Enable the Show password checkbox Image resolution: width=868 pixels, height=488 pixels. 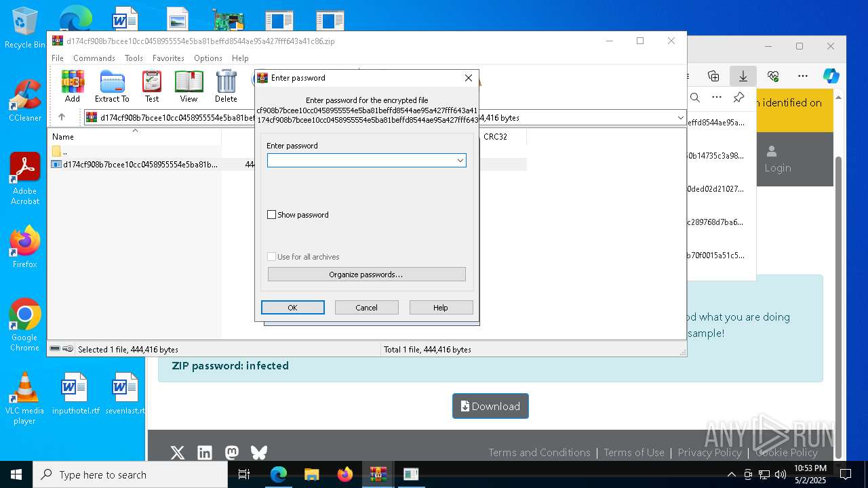[x=272, y=215]
